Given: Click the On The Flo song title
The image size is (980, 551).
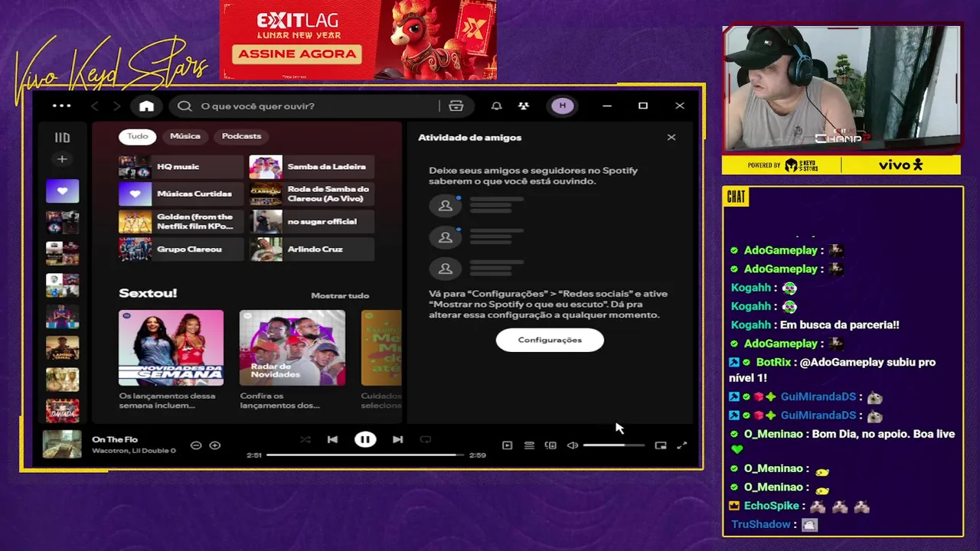Looking at the screenshot, I should click(115, 439).
